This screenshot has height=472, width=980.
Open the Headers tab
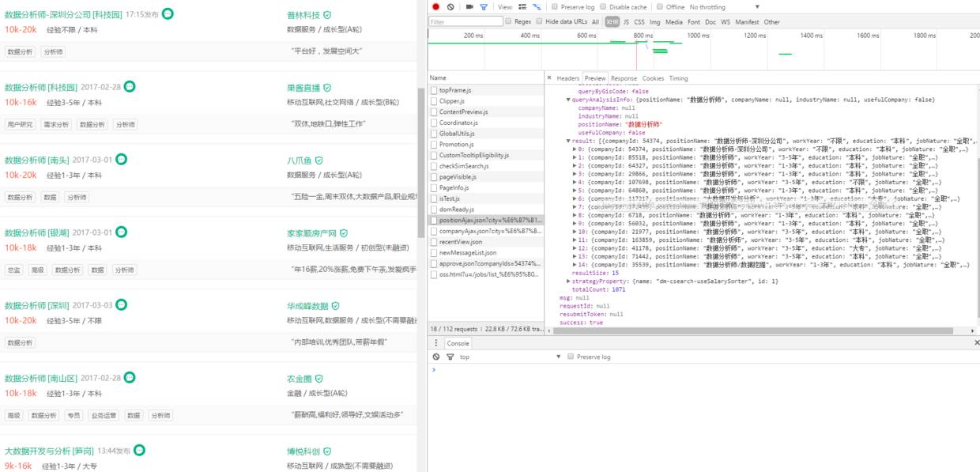(x=567, y=78)
